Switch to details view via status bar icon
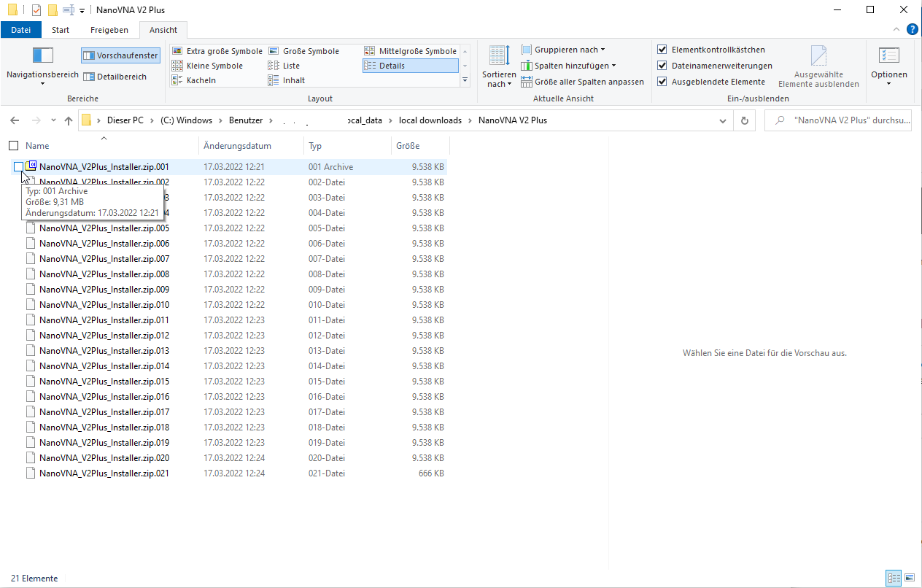This screenshot has height=588, width=922. 894,579
